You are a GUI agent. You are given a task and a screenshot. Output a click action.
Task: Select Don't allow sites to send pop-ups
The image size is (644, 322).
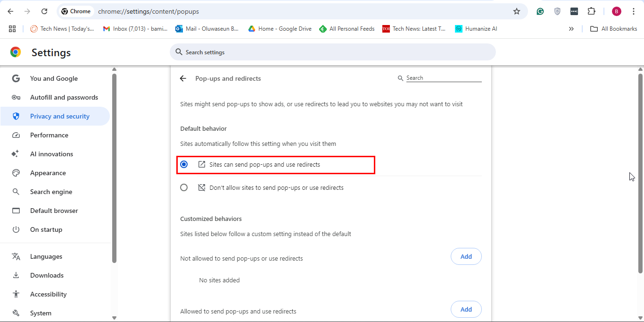(x=184, y=187)
